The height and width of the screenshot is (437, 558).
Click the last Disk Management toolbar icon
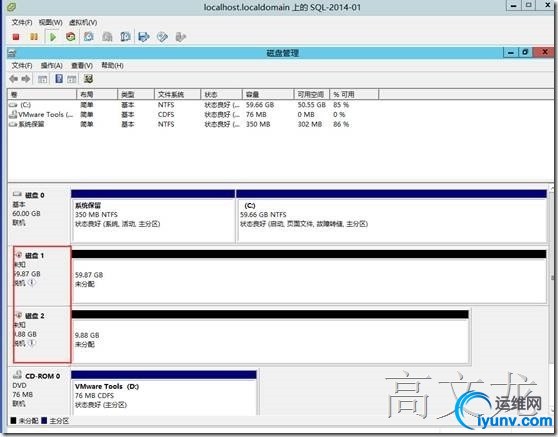point(88,79)
